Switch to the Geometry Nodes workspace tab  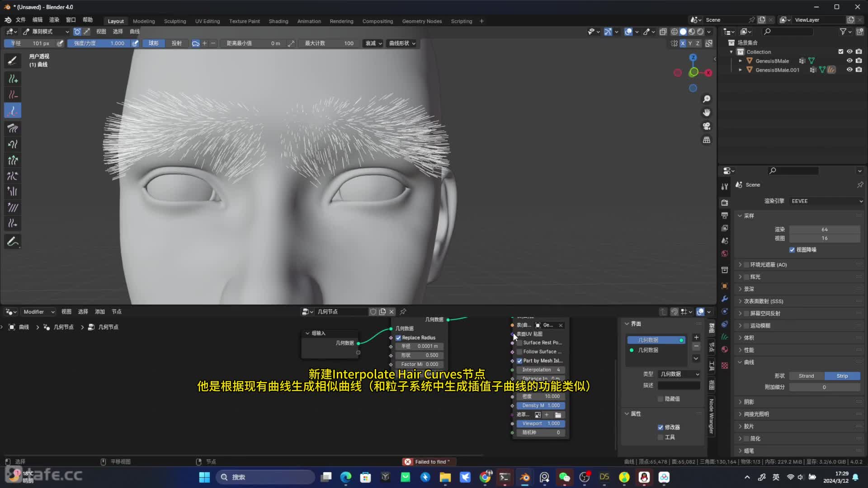tap(422, 21)
